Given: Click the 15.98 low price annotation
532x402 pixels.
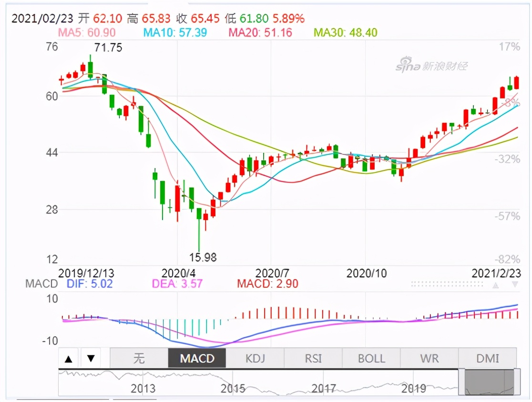Looking at the screenshot, I should (x=203, y=258).
